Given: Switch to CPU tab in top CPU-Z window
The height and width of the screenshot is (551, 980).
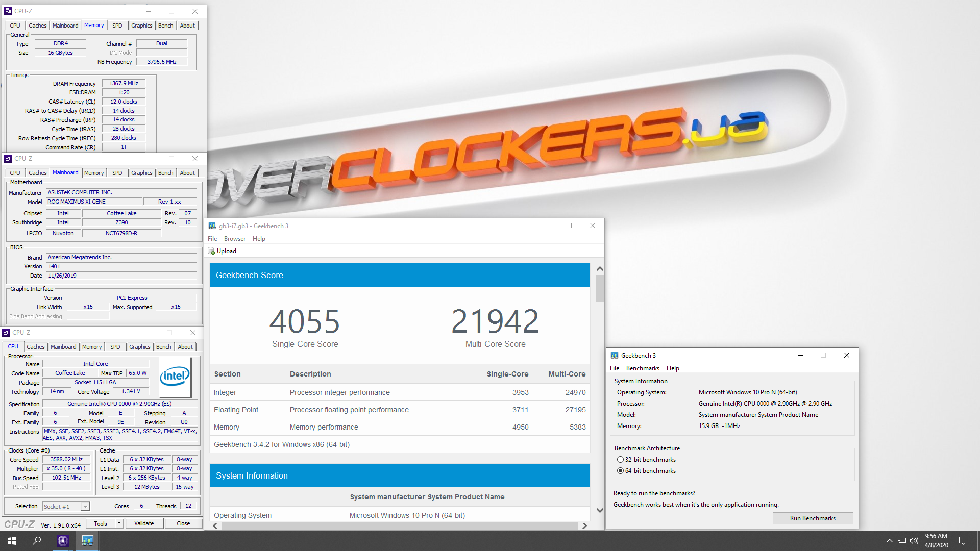Looking at the screenshot, I should [15, 26].
